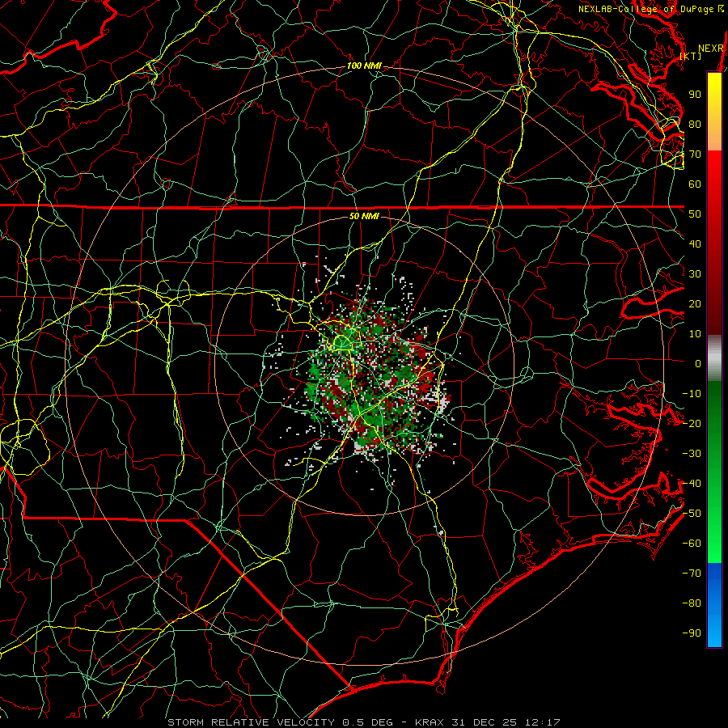
Task: Click the 70 label on velocity scale
Action: coord(695,154)
